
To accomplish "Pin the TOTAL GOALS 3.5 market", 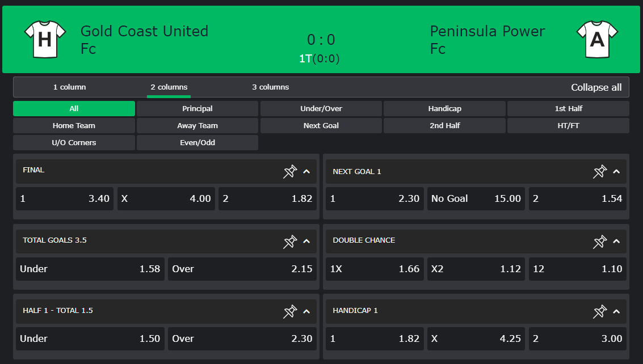I will [x=290, y=242].
